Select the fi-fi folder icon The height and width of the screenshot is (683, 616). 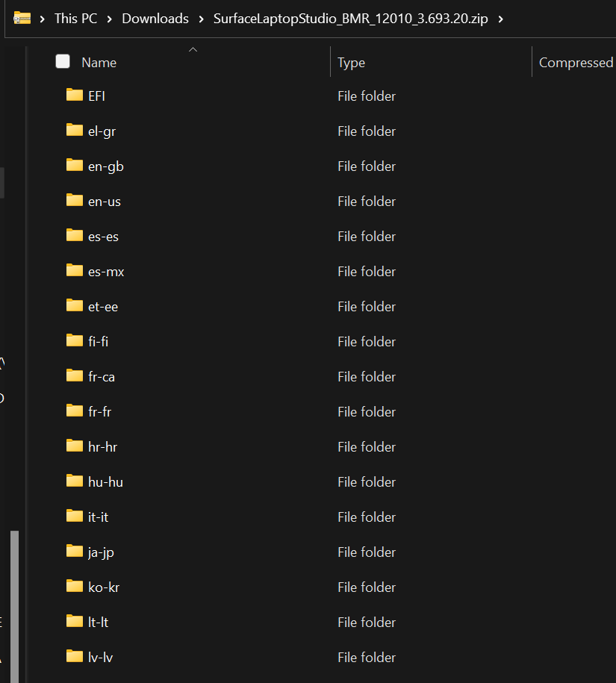[75, 340]
